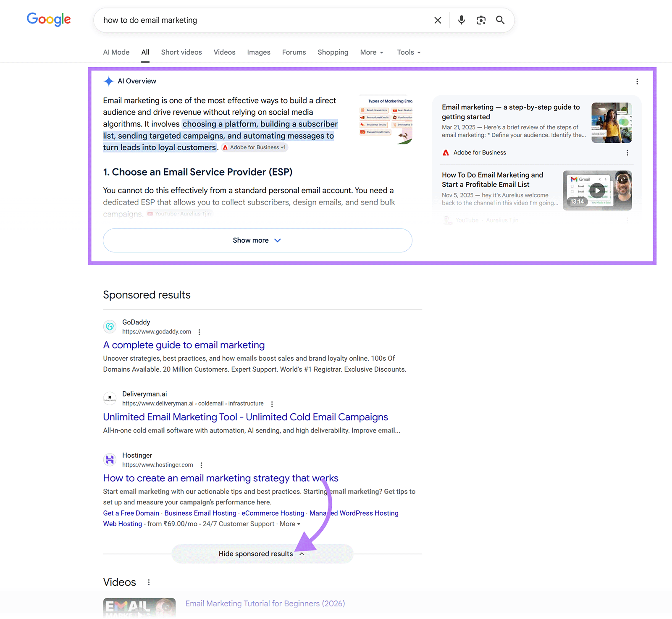Image resolution: width=672 pixels, height=619 pixels.
Task: Click the AI Overview sparkle icon
Action: pos(109,81)
